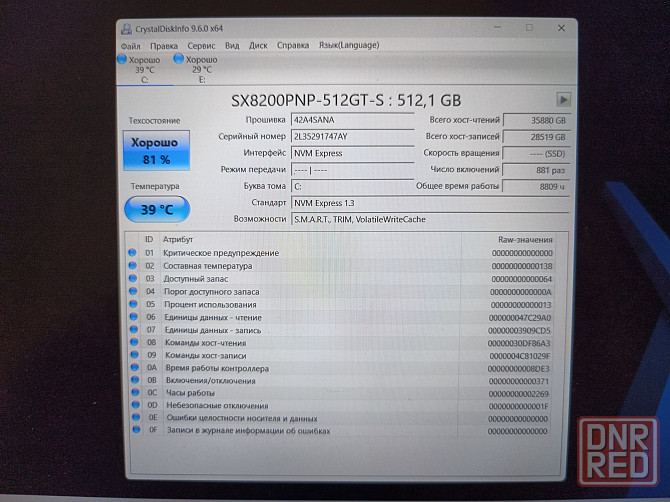Click the serial number field 2L35291747AY
670x502 pixels.
click(x=353, y=137)
